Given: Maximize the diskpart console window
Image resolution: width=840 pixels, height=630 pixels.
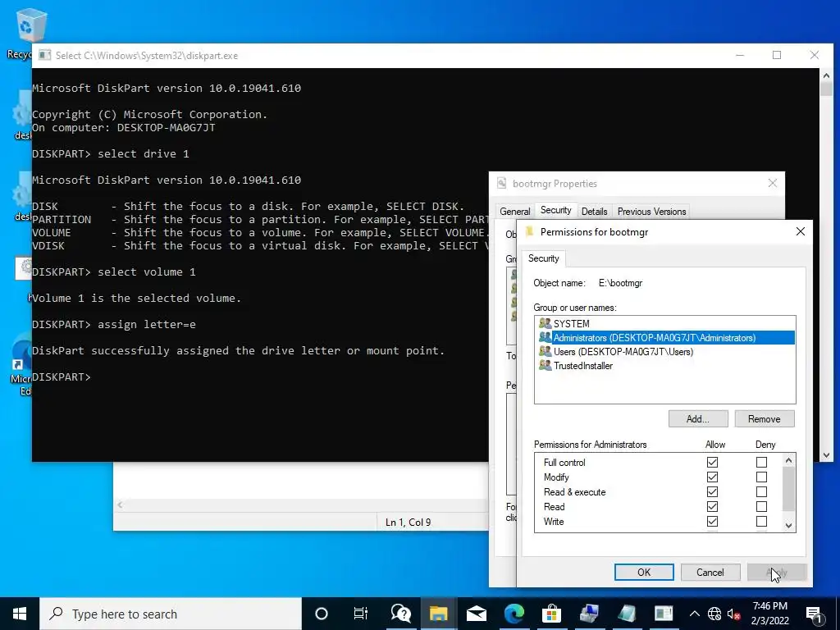Looking at the screenshot, I should (x=777, y=55).
